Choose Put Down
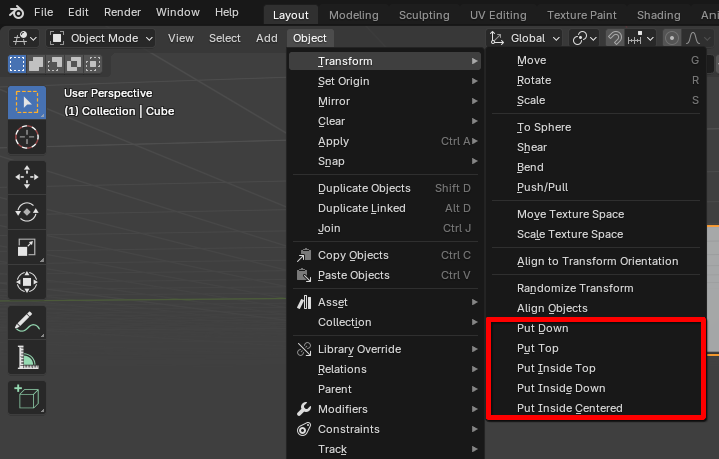This screenshot has height=459, width=719. pyautogui.click(x=596, y=328)
